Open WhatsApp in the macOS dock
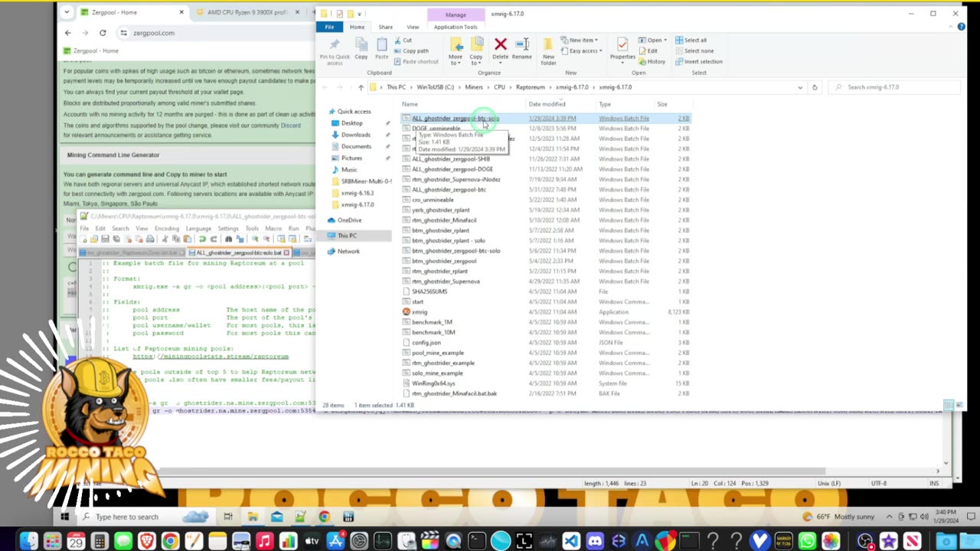Screen dimensions: 980x551 tap(807, 542)
